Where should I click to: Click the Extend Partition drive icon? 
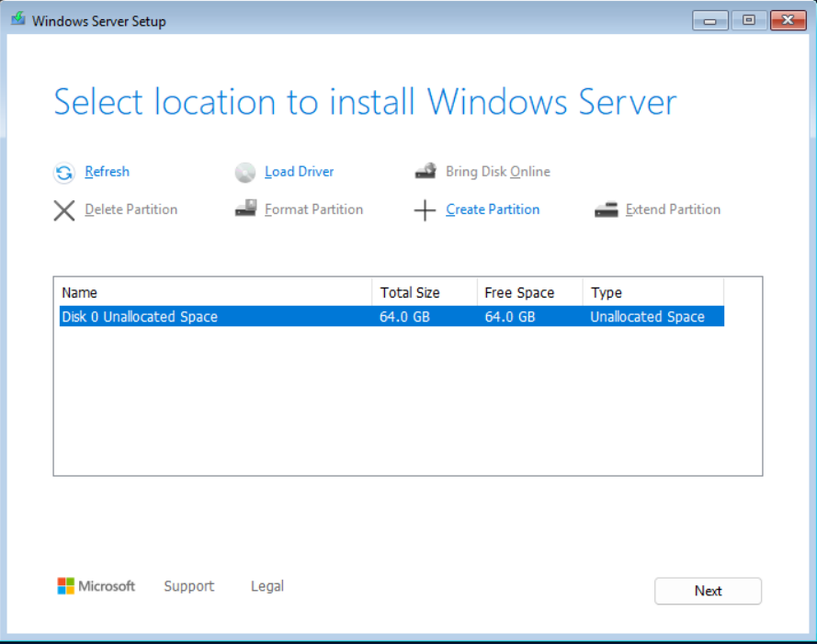[x=606, y=210]
